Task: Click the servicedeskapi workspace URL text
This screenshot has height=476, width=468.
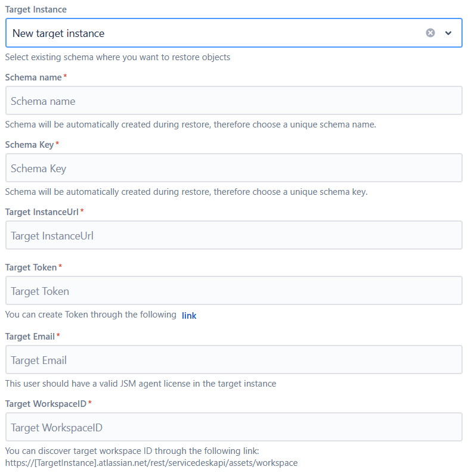Action: click(151, 463)
